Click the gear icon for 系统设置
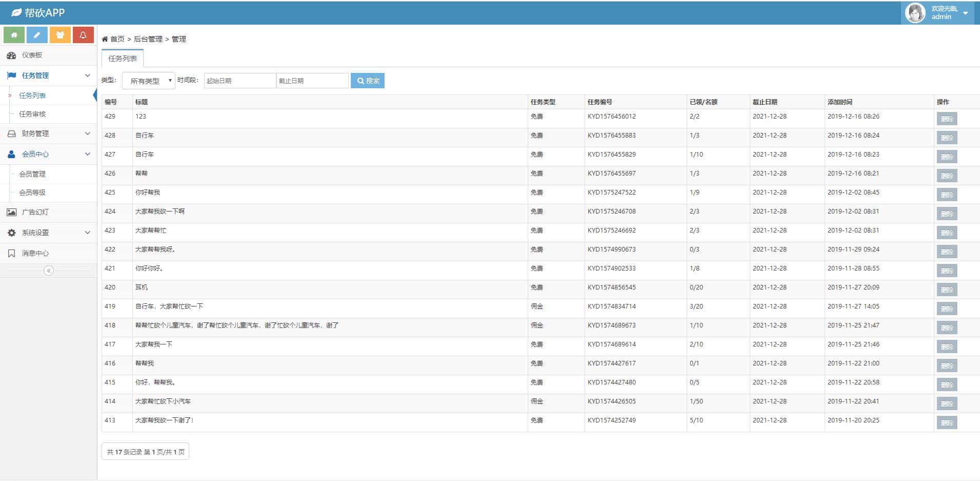 pos(11,232)
